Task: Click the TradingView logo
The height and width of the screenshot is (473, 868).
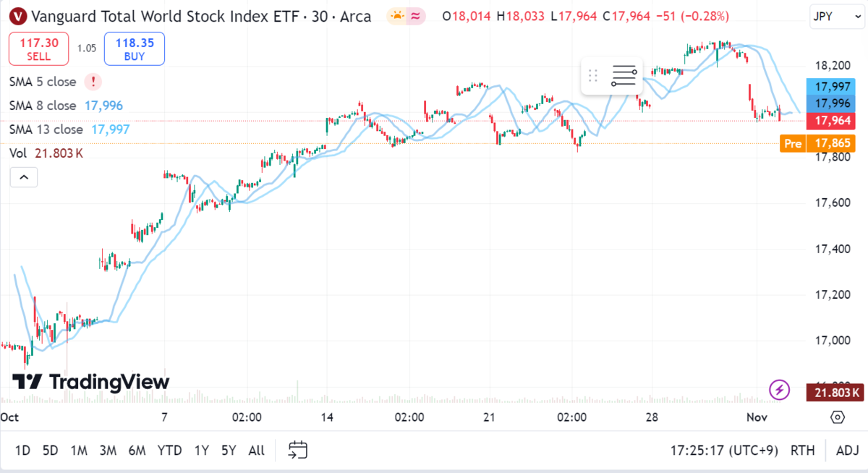Action: (91, 382)
